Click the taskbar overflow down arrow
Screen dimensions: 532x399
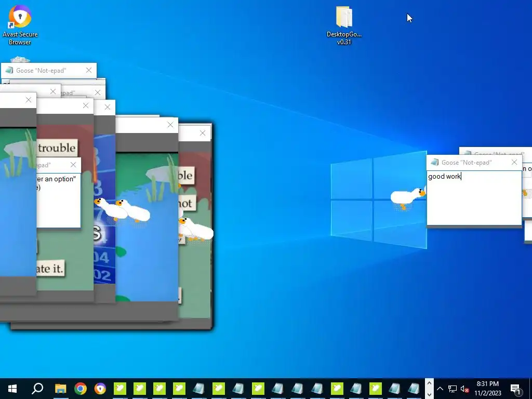click(429, 394)
